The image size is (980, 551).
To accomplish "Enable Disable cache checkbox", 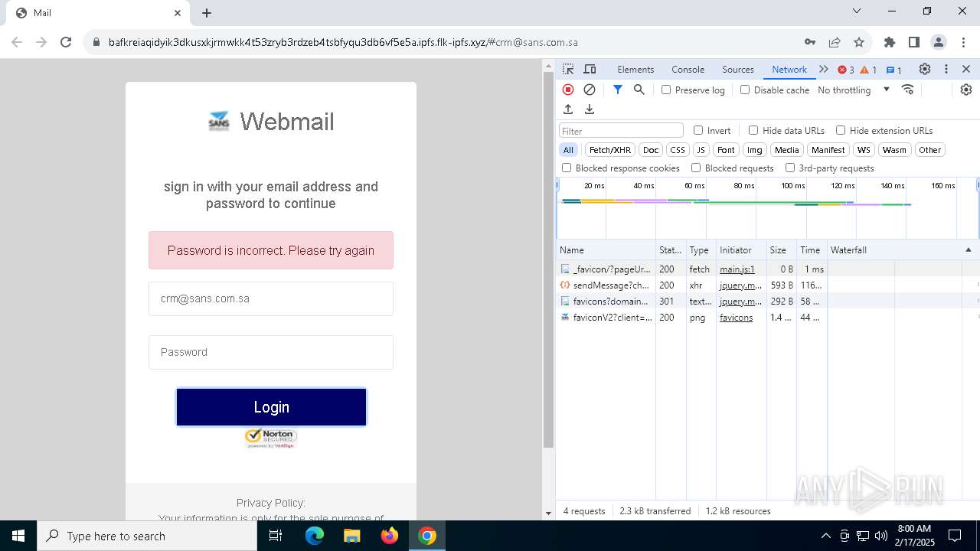I will point(745,90).
